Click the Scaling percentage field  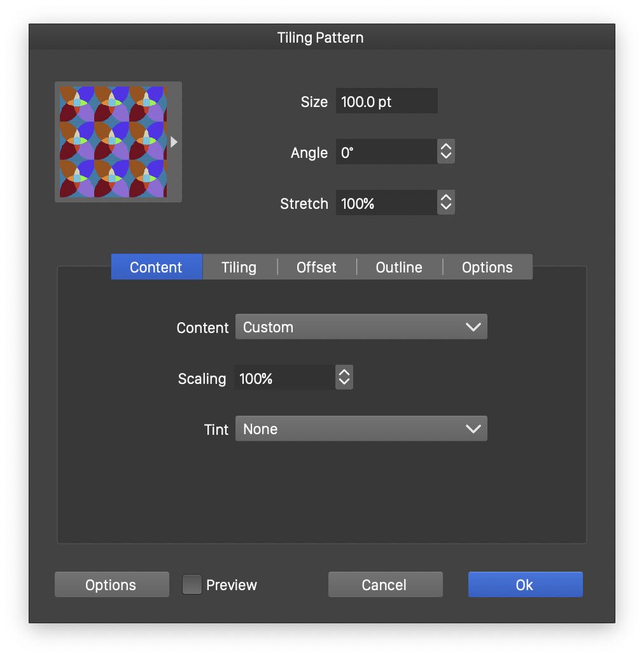[284, 378]
